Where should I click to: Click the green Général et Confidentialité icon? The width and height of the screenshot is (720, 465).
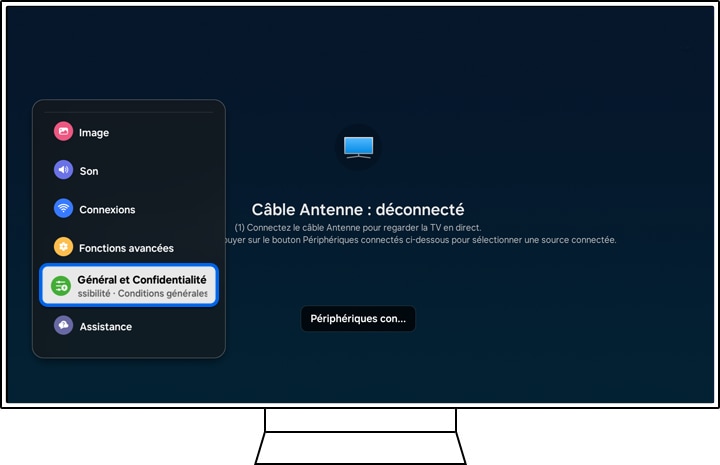coord(61,286)
